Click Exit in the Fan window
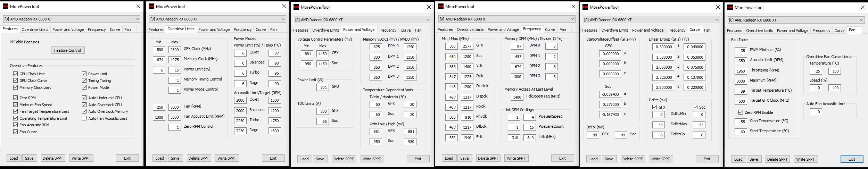 852,159
